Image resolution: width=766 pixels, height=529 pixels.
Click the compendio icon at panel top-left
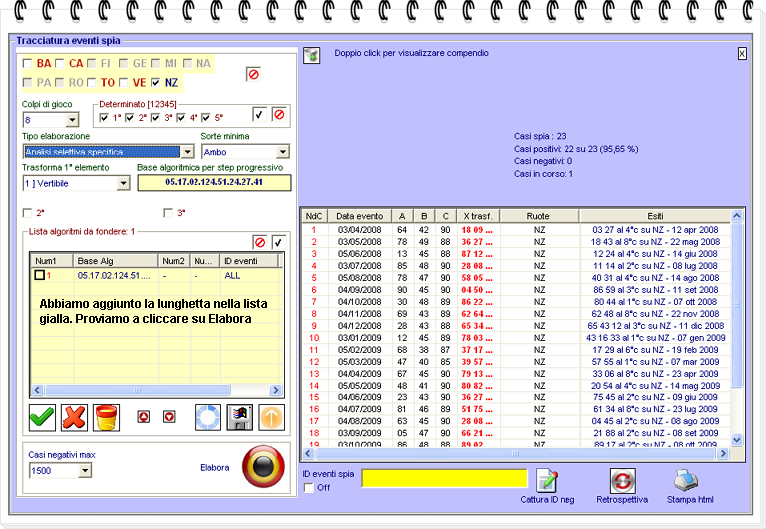[312, 55]
